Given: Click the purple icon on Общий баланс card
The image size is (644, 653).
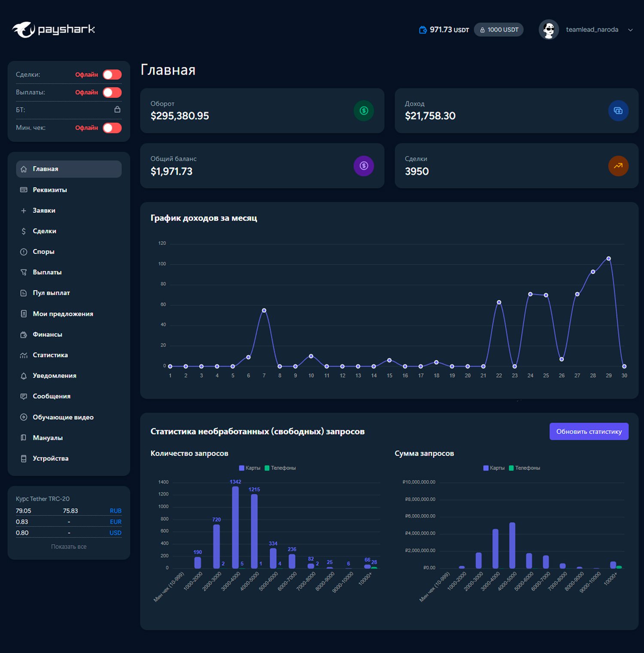Looking at the screenshot, I should point(364,166).
